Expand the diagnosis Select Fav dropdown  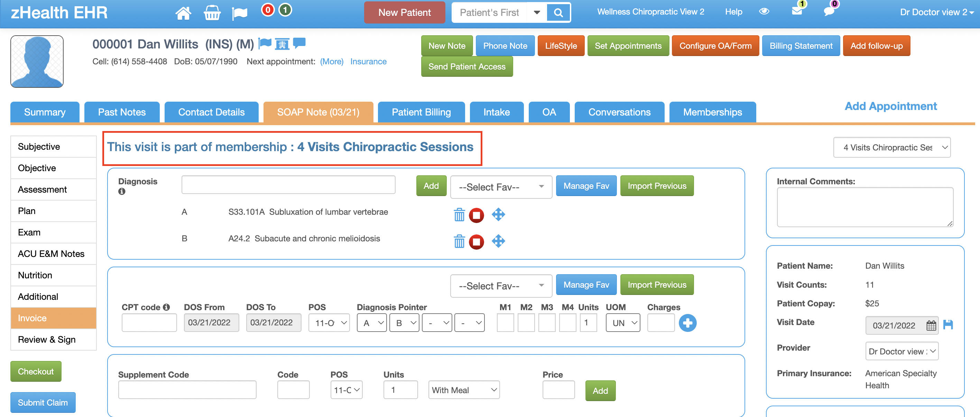pos(501,187)
